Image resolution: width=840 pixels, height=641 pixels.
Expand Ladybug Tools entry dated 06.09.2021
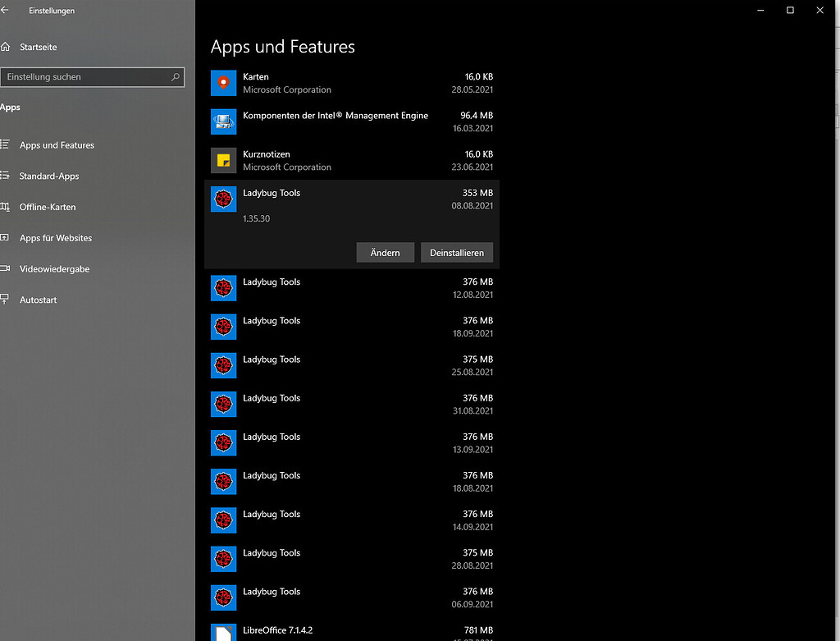click(x=353, y=598)
